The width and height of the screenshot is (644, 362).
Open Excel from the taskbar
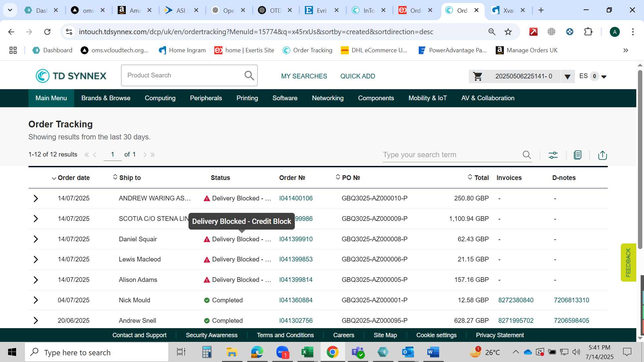tap(307, 352)
